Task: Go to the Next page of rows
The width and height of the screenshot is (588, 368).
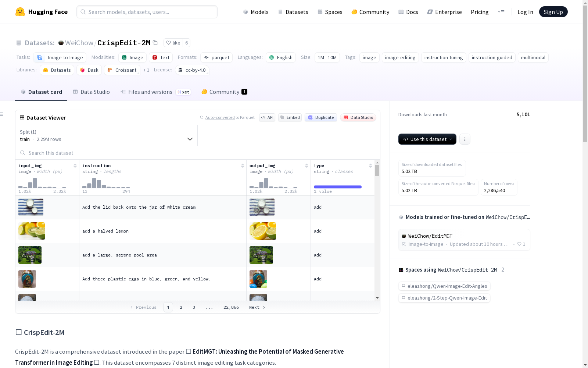Action: coord(257,307)
